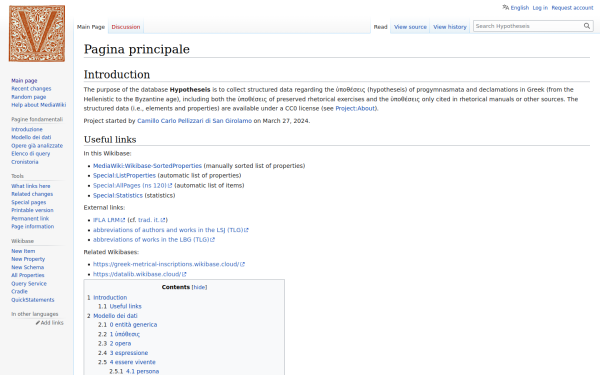Open the trad. it. external link
Screen dimensions: 600x375
point(152,220)
